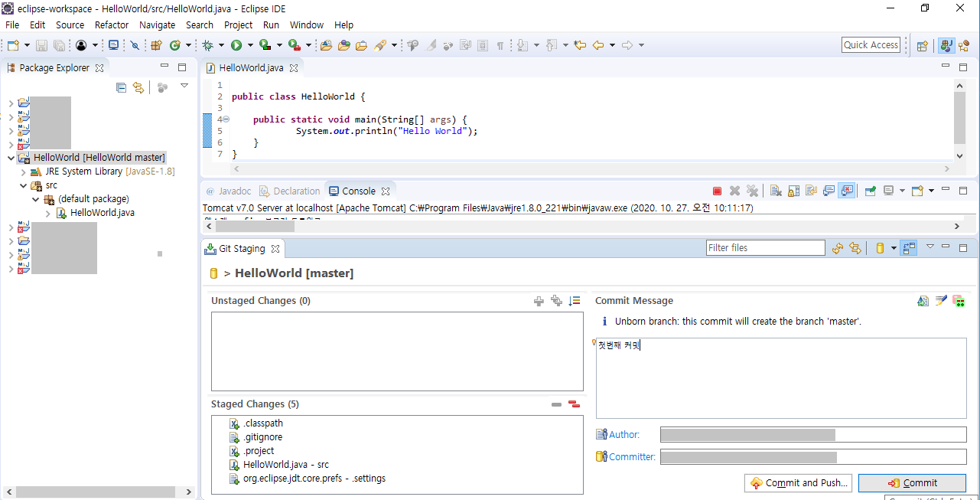Click the Committer link
Viewport: 980px width, 500px height.
click(x=632, y=457)
